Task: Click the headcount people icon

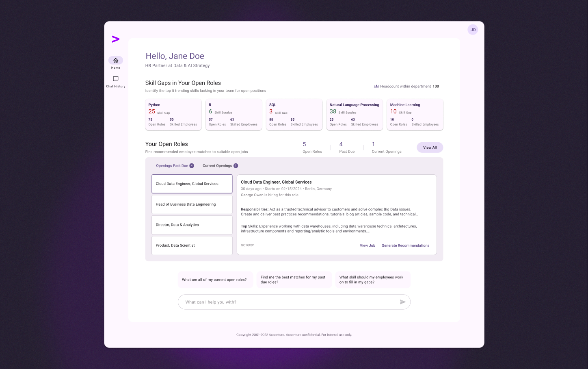Action: [376, 86]
